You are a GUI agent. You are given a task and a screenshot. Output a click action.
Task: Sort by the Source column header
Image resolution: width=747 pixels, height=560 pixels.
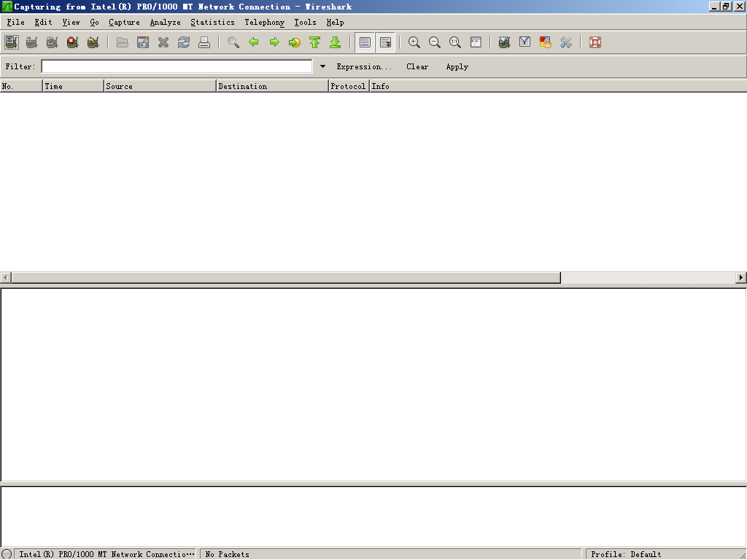pyautogui.click(x=160, y=86)
